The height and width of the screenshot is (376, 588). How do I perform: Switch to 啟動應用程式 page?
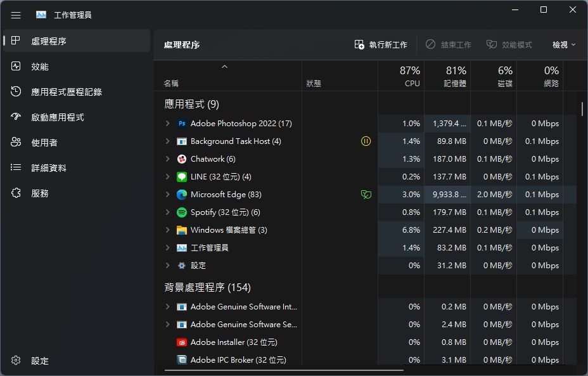(77, 117)
